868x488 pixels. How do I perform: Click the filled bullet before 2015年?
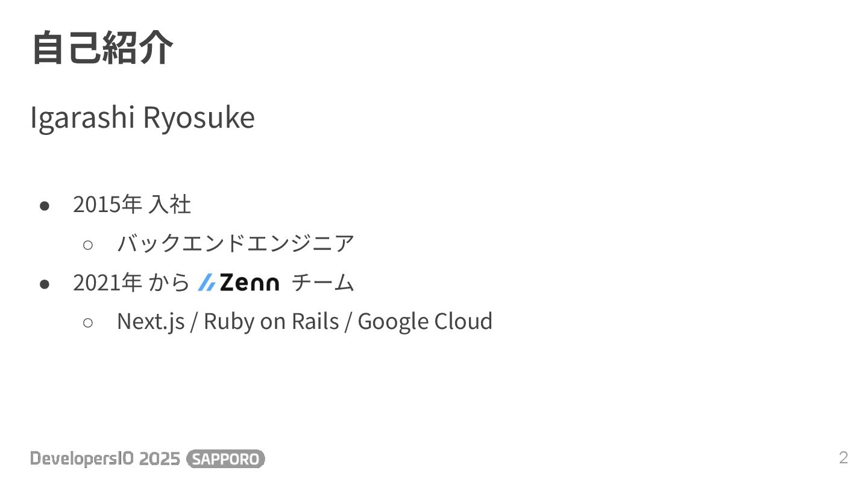coord(44,205)
